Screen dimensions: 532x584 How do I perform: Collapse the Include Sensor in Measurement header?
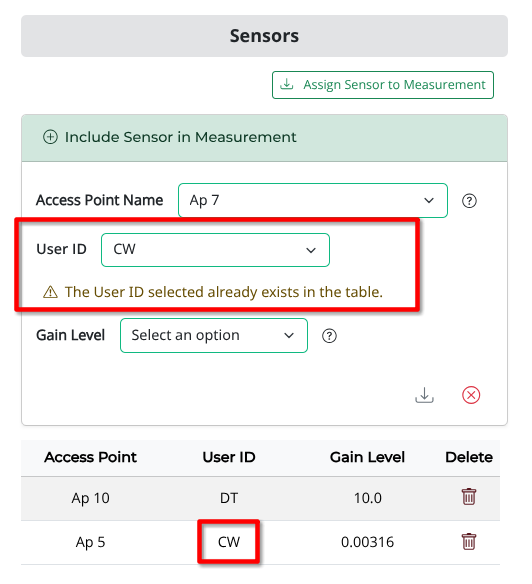(x=264, y=138)
